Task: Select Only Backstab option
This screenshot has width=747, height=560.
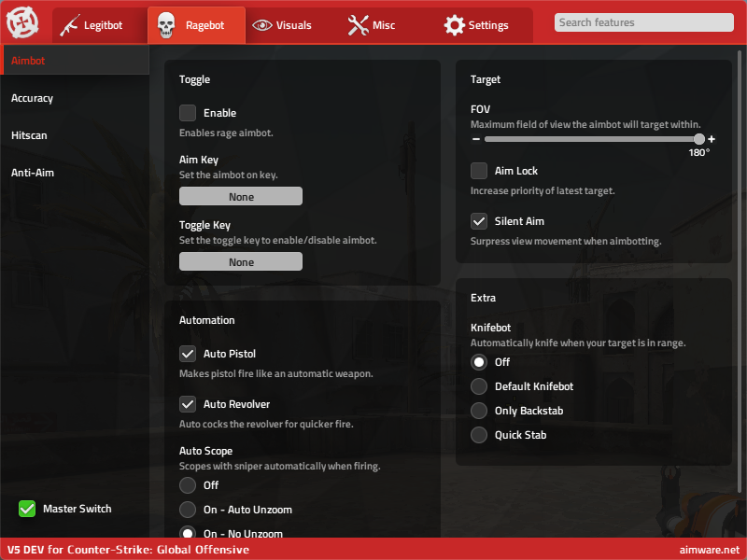Action: point(479,411)
